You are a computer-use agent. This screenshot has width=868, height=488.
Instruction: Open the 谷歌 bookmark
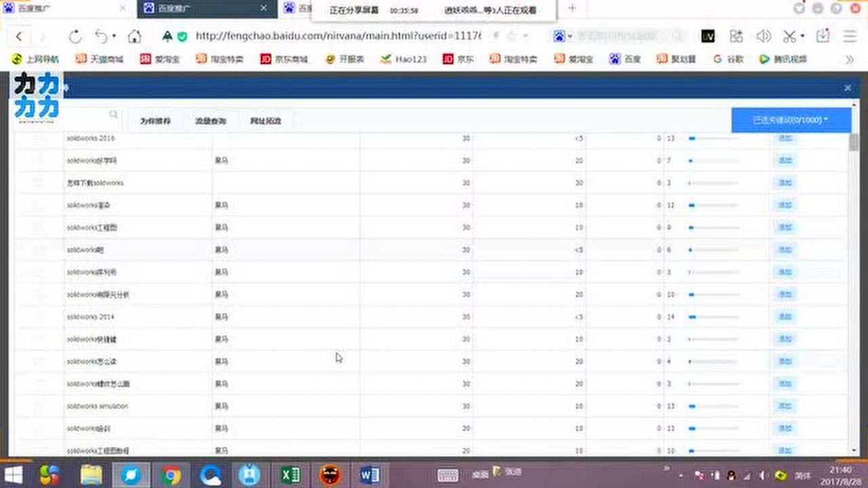click(x=729, y=59)
